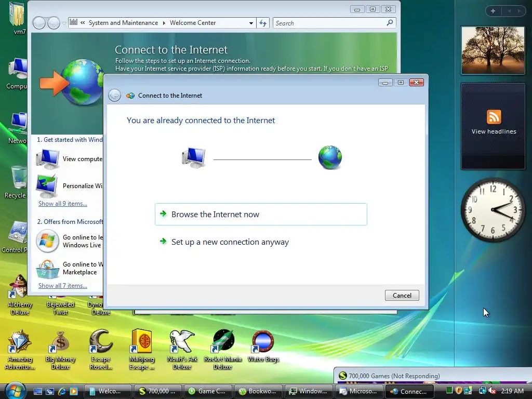Click Personalize Windows item icon
The image size is (532, 399).
pos(47,186)
